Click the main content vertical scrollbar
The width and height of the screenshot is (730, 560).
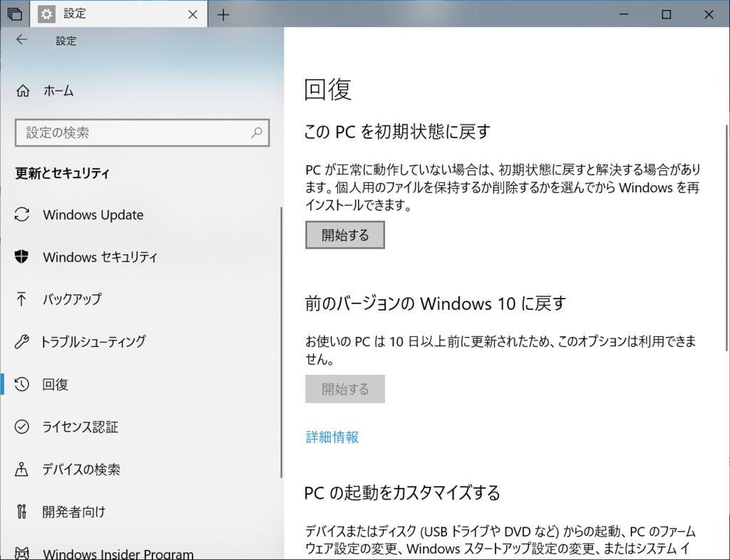tap(726, 237)
